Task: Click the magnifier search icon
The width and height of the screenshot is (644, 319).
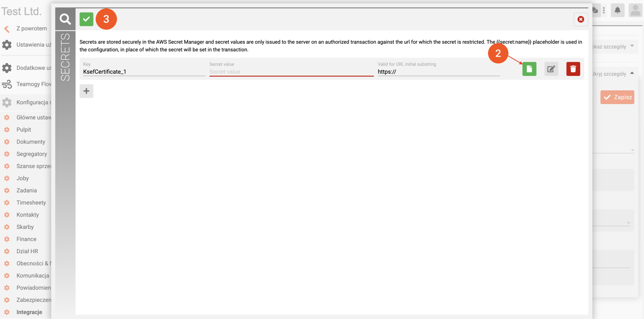Action: click(x=65, y=19)
